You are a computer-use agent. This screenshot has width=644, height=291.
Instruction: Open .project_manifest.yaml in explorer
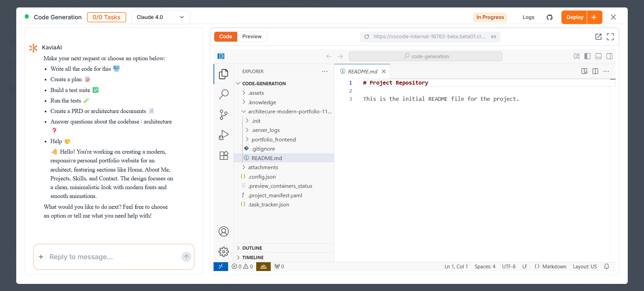[x=275, y=195]
